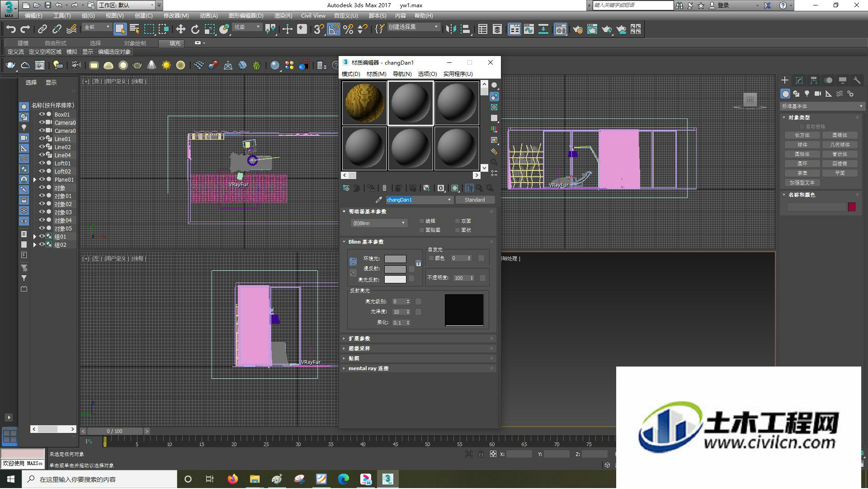Click the 平面 plane button
This screenshot has width=868, height=489.
(x=840, y=174)
